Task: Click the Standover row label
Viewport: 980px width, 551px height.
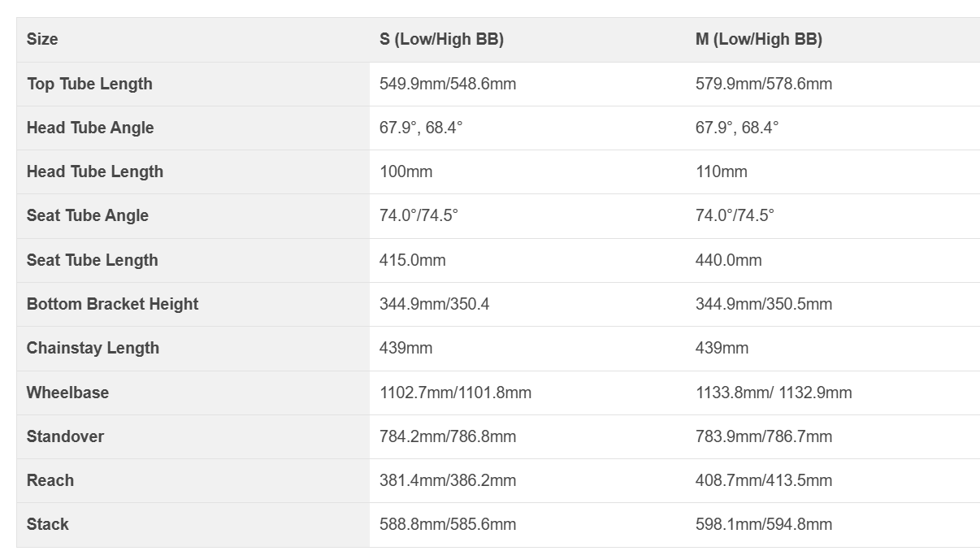Action: [65, 436]
